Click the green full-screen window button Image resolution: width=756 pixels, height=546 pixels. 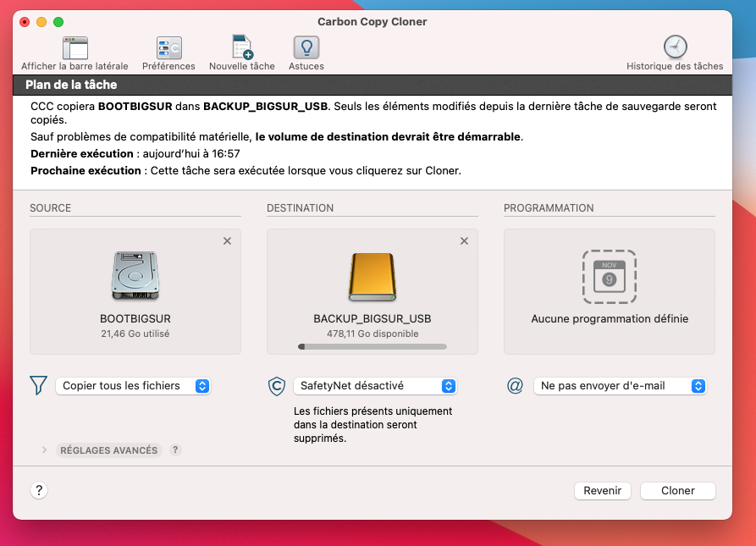pos(58,22)
